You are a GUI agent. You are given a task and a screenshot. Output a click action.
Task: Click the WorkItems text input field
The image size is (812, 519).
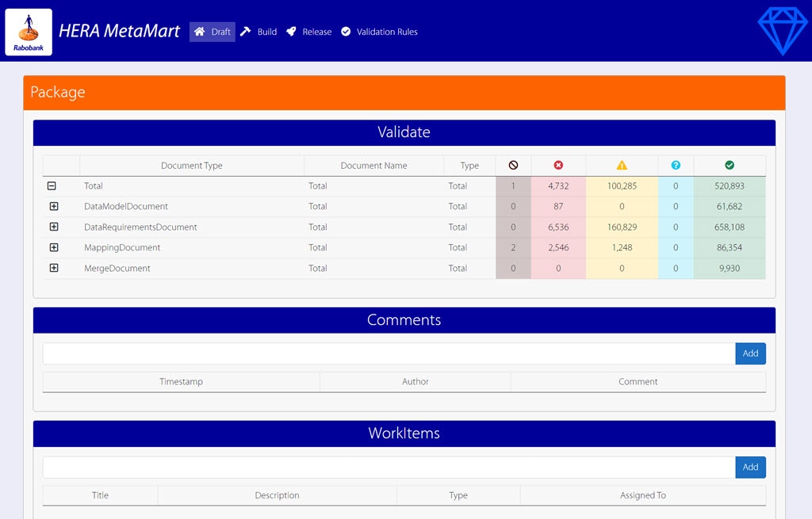tap(389, 467)
